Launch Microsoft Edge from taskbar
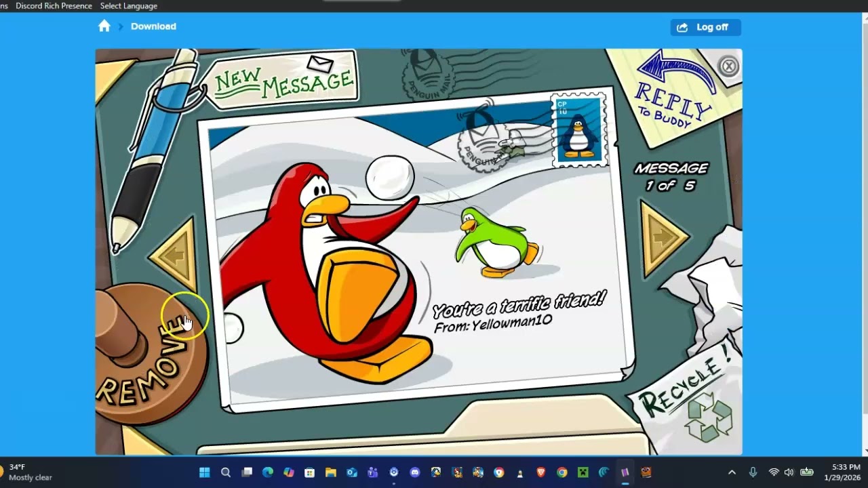 pos(268,472)
